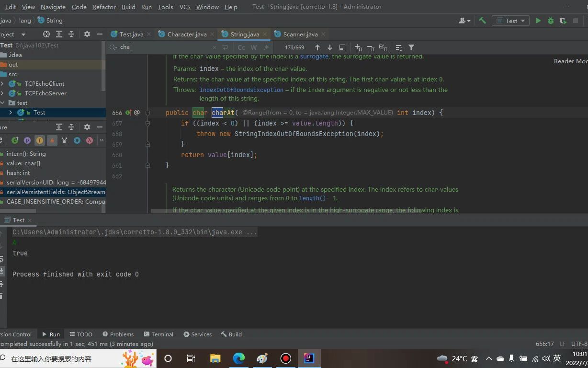The width and height of the screenshot is (588, 368).
Task: Open the Test run configuration dropdown
Action: tap(511, 21)
